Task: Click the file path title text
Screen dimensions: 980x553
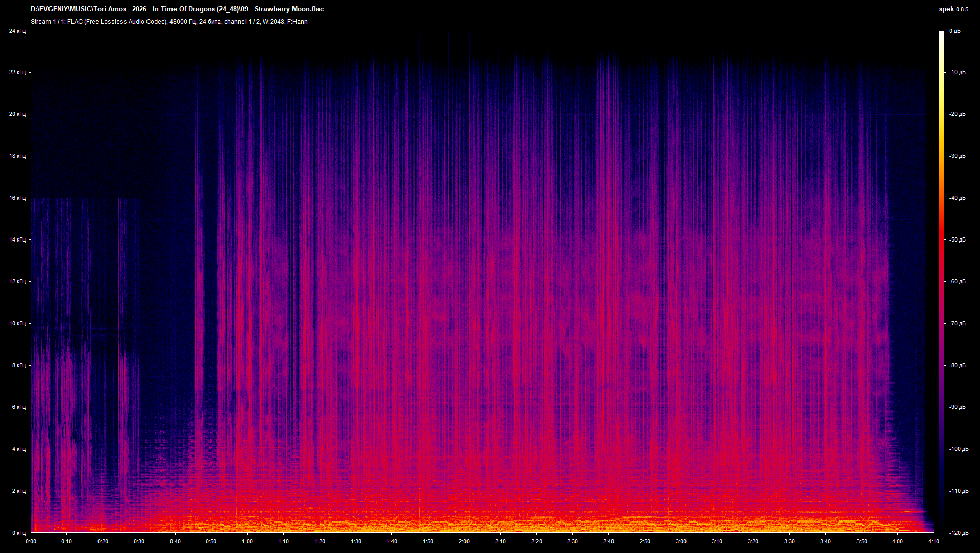Action: pos(177,9)
